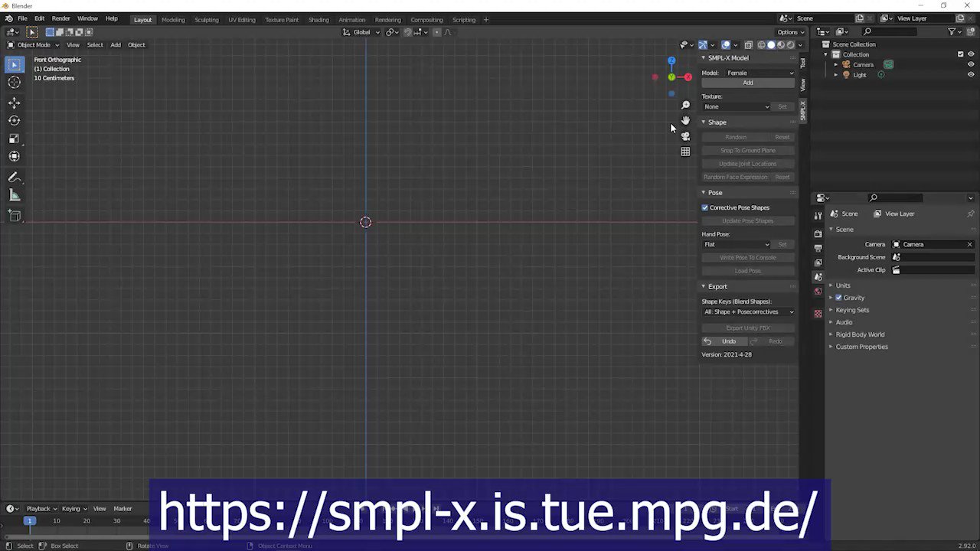980x551 pixels.
Task: Switch to material preview shading
Action: coord(781,44)
